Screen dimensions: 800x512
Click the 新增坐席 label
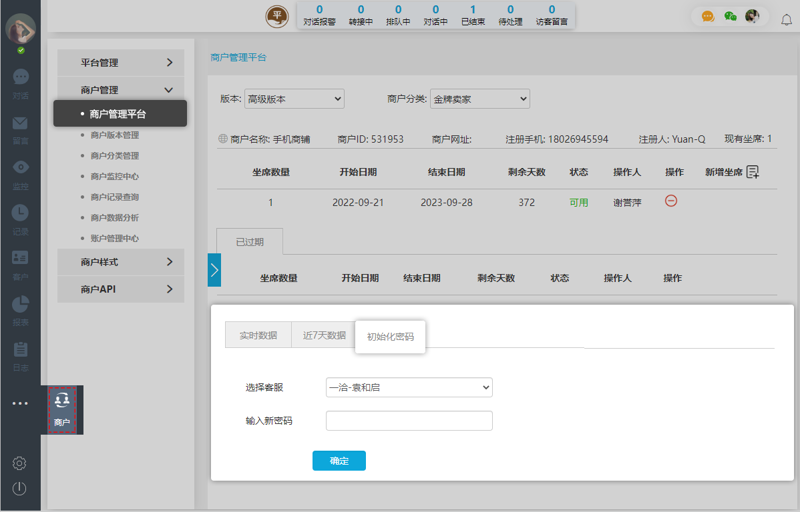[x=723, y=172]
